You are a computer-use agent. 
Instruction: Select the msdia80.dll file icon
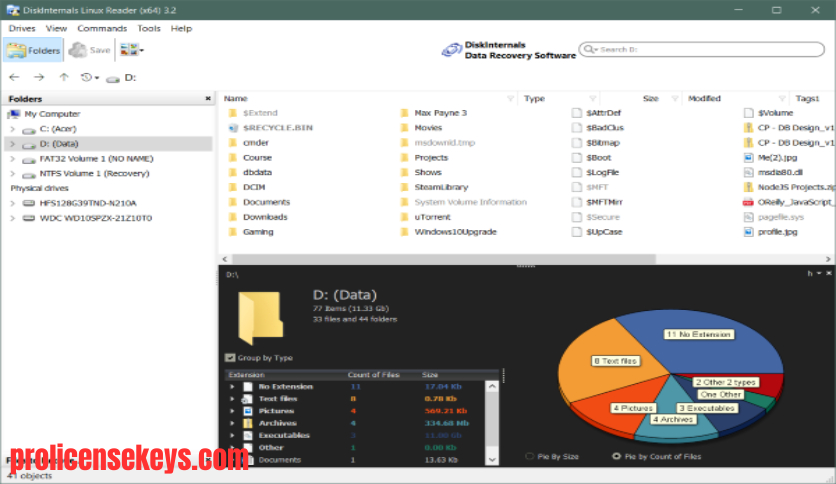(749, 173)
